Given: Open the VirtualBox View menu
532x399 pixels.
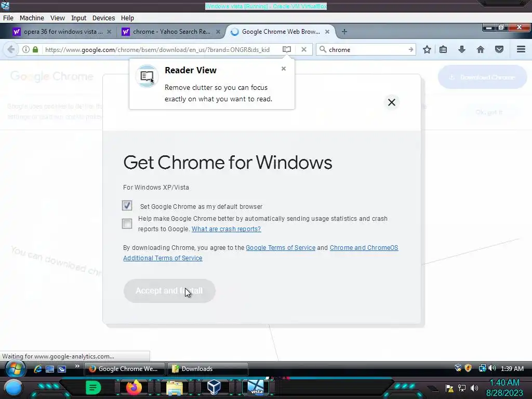Looking at the screenshot, I should [57, 18].
